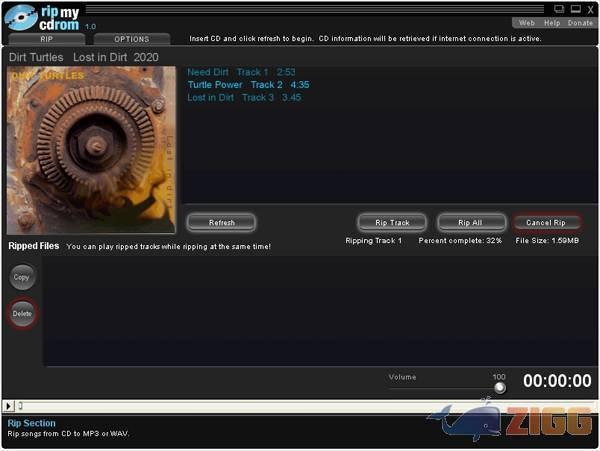
Task: Click the Dirt Turtles album cover
Action: tap(91, 150)
